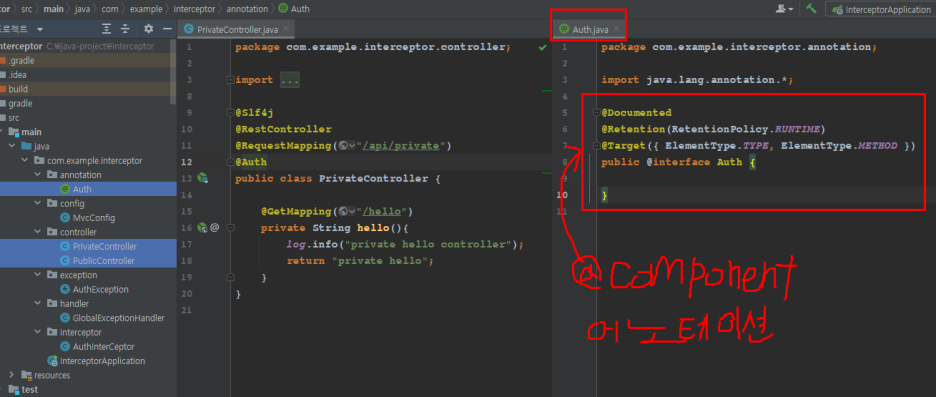Viewport: 936px width, 397px height.
Task: Click 'ElementType.METHOD' in Auth.java
Action: [839, 146]
